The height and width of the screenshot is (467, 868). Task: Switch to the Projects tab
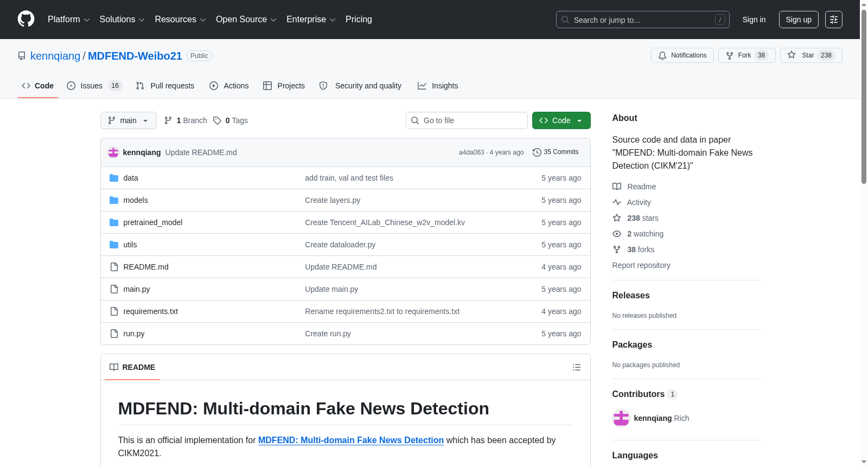tap(284, 86)
